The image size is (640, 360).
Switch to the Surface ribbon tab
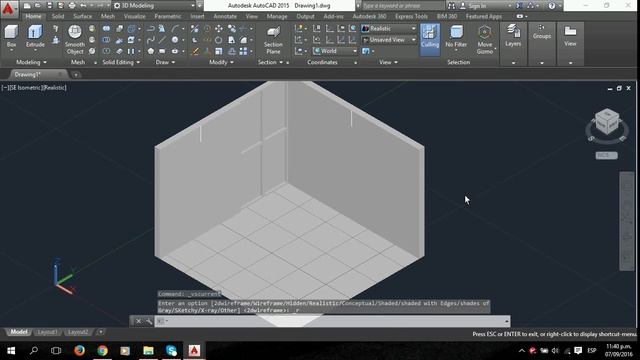point(82,16)
